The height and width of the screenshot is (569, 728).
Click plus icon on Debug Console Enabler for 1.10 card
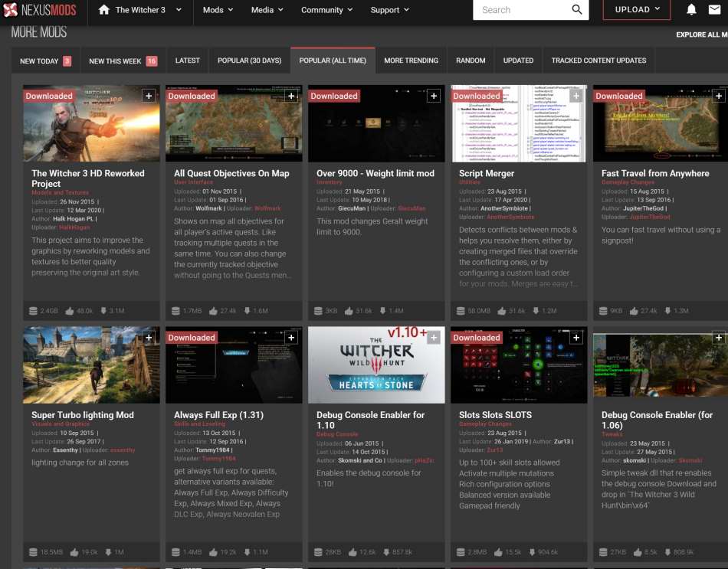[434, 338]
